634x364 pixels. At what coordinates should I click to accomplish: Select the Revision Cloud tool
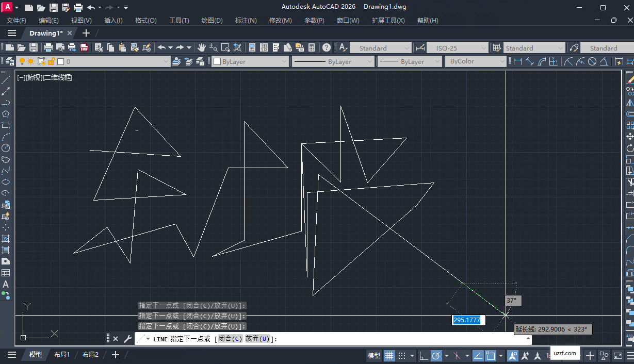pos(6,159)
